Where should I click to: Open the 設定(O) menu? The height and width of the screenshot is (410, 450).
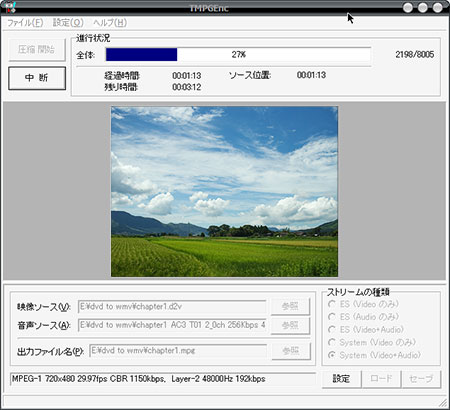click(x=68, y=23)
